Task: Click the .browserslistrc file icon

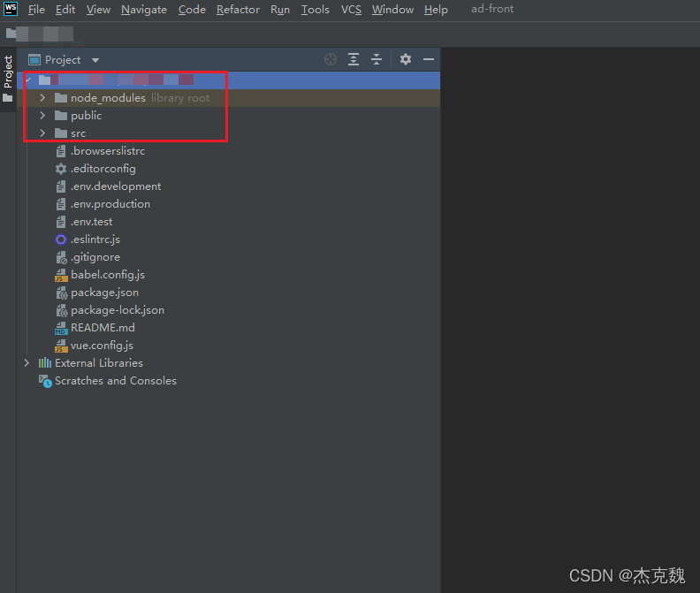Action: pyautogui.click(x=61, y=151)
